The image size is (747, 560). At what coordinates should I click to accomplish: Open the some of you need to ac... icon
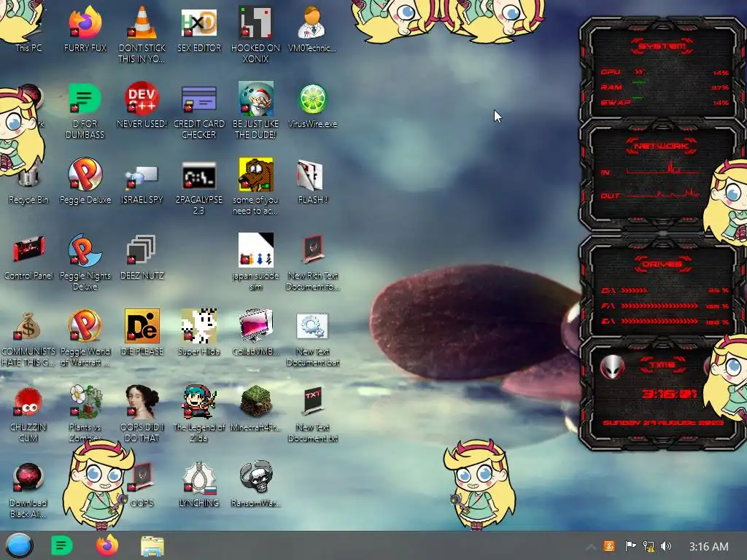pos(255,174)
